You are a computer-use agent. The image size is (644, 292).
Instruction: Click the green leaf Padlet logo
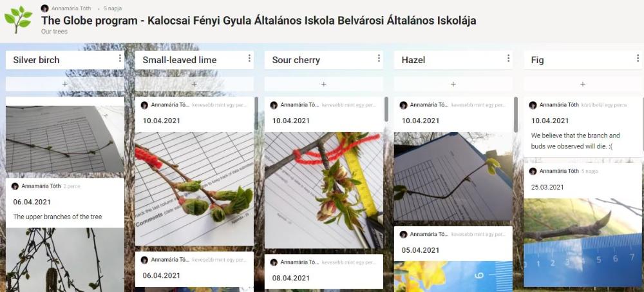point(17,20)
